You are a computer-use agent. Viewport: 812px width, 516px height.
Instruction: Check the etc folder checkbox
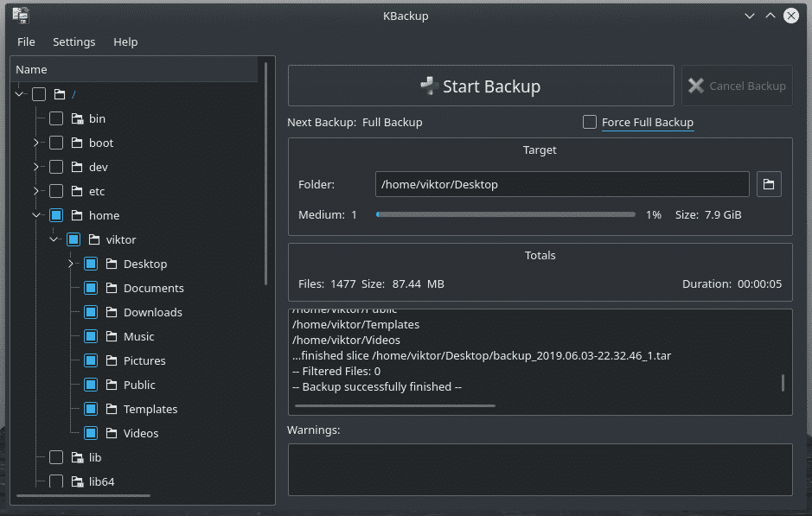tap(56, 191)
